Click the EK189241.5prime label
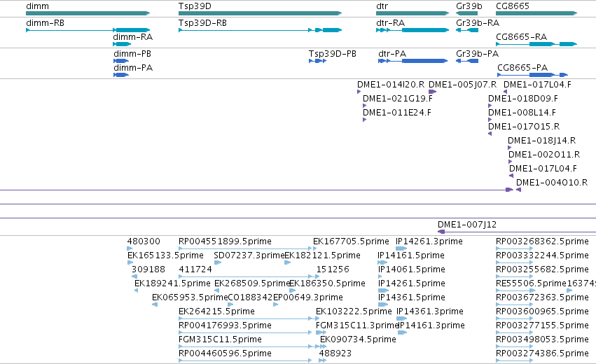 (x=172, y=283)
